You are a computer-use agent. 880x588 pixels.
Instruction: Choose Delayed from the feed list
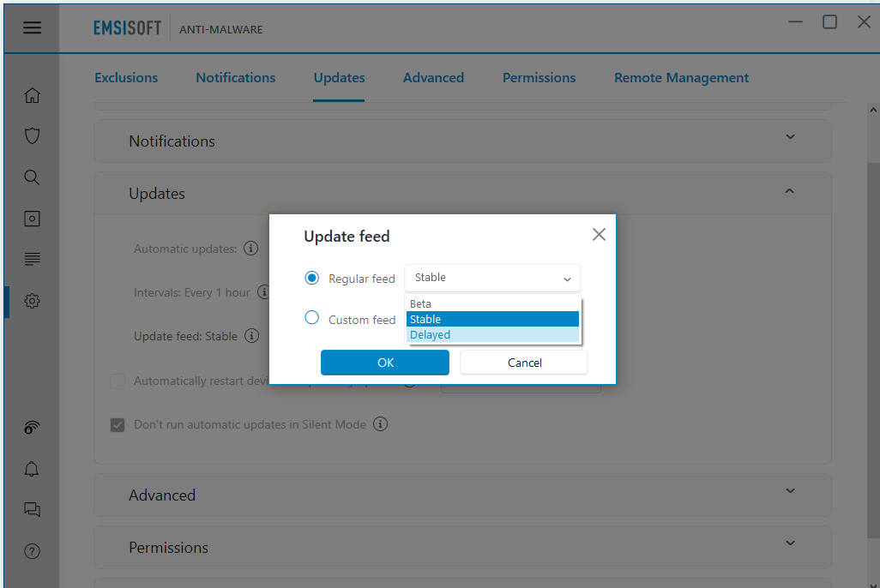point(492,334)
